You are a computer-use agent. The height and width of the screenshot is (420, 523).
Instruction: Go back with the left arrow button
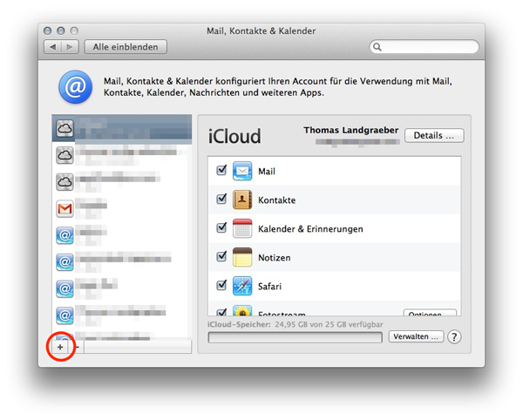(52, 47)
